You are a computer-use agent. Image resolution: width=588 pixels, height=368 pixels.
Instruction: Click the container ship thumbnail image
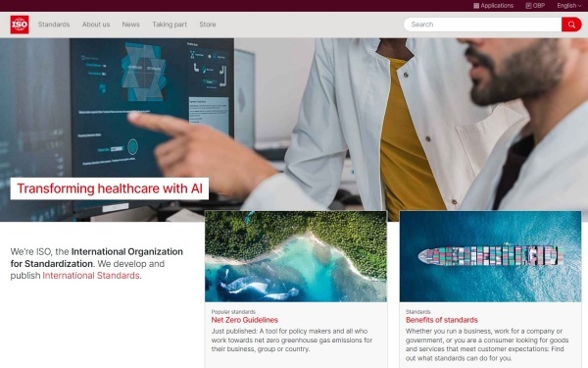pos(491,256)
